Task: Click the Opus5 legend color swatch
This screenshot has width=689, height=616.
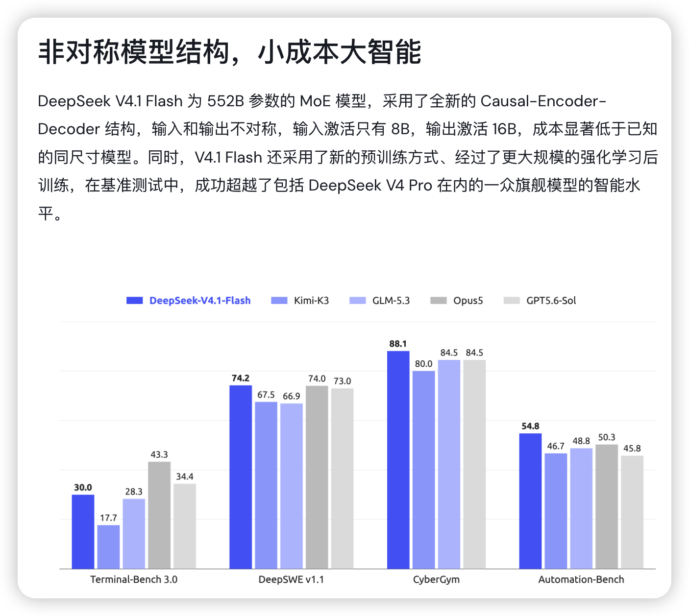Action: tap(439, 301)
